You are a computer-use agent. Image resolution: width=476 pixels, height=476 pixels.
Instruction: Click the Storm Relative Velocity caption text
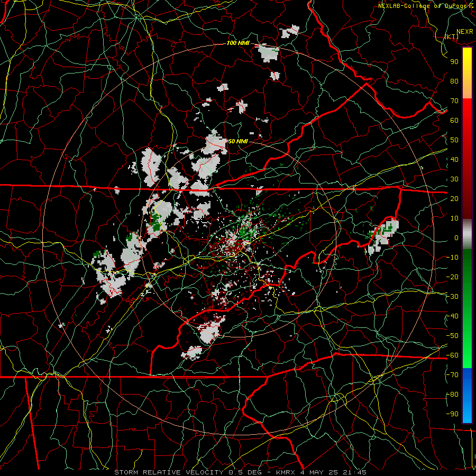pos(241,472)
